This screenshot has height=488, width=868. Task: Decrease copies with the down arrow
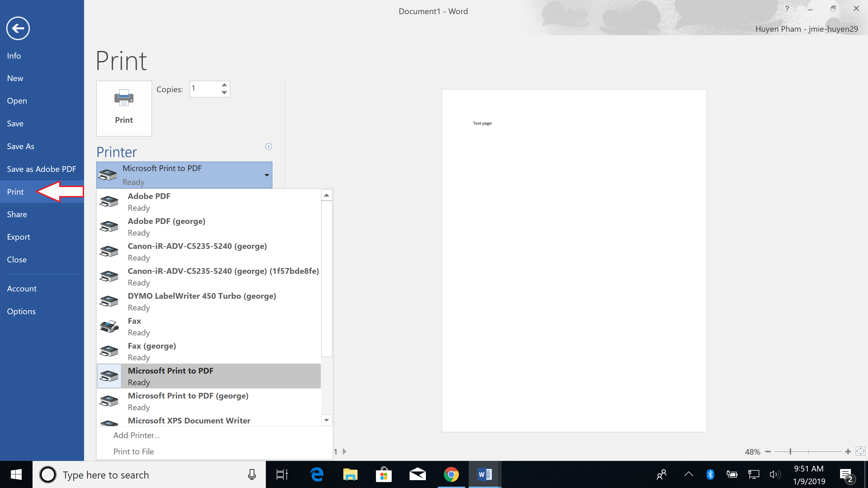(224, 93)
